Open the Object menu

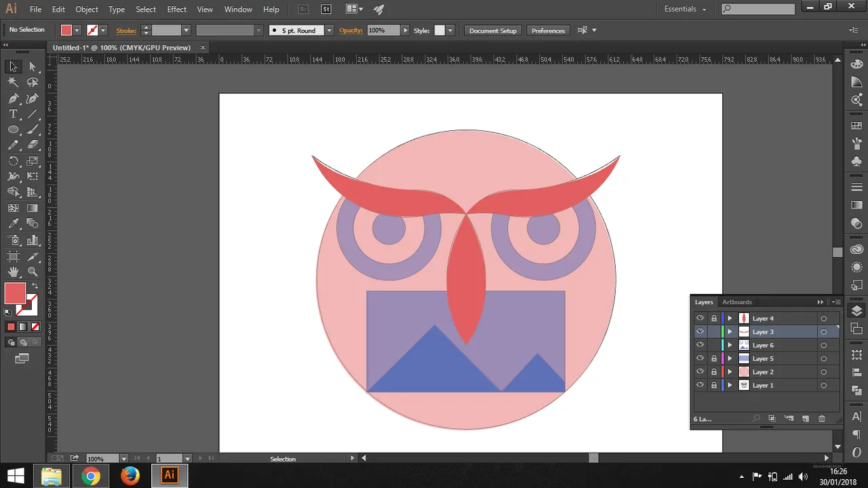click(87, 10)
